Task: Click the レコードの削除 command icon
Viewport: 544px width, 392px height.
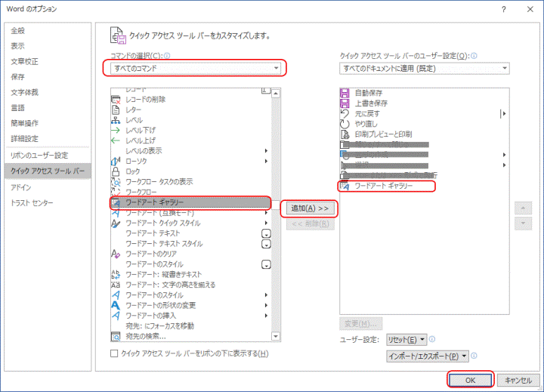Action: point(116,100)
